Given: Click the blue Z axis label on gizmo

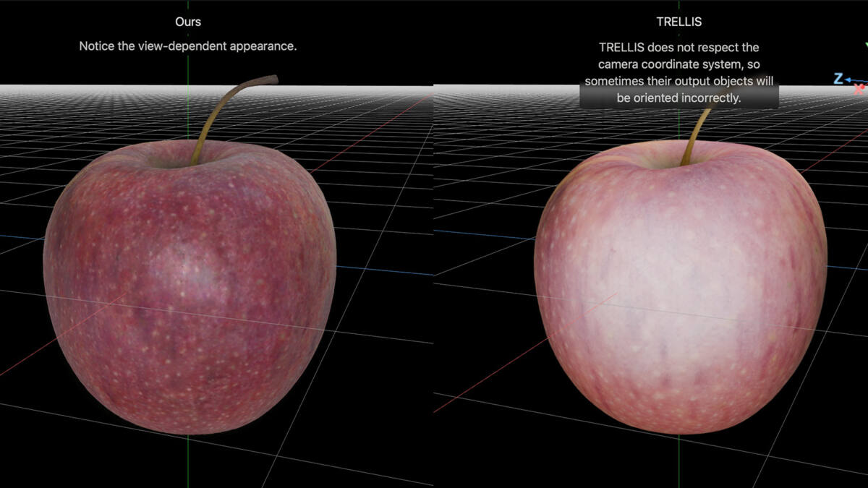Looking at the screenshot, I should pyautogui.click(x=838, y=79).
